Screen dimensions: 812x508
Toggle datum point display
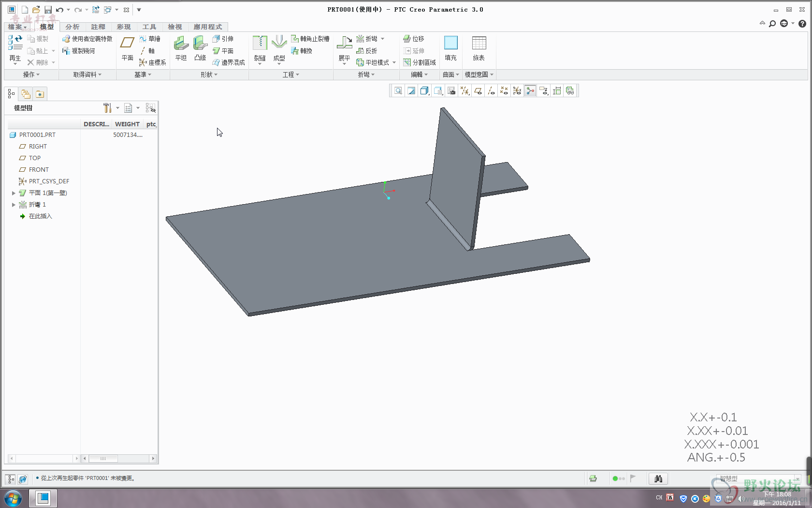[x=504, y=91]
